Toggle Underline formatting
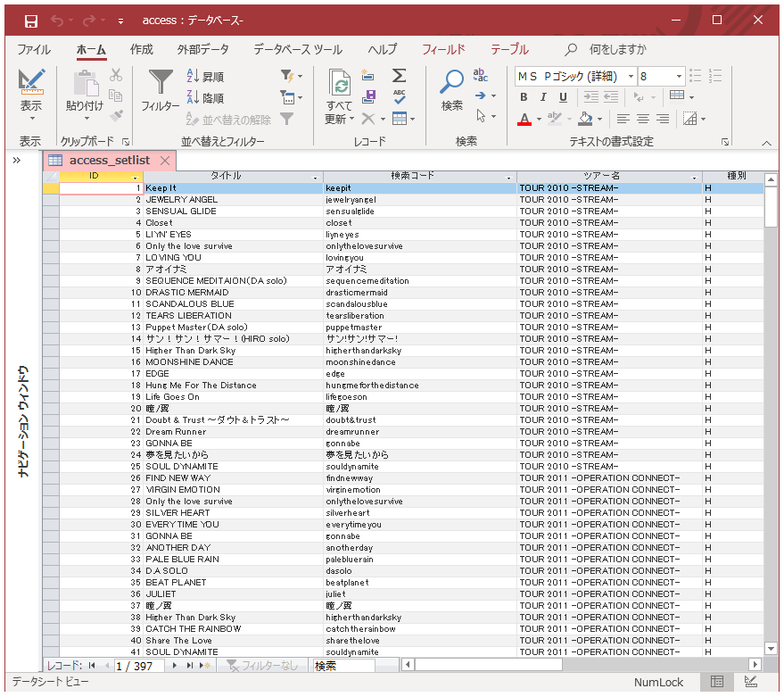The width and height of the screenshot is (784, 697). 563,97
